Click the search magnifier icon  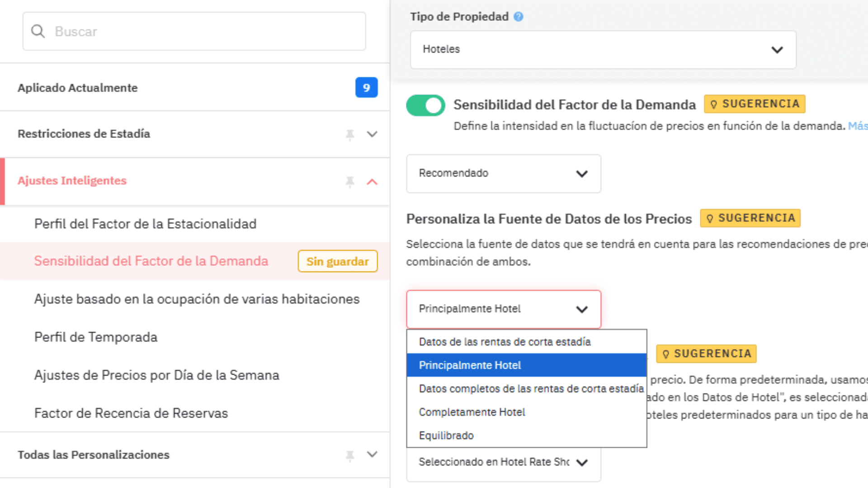[38, 31]
